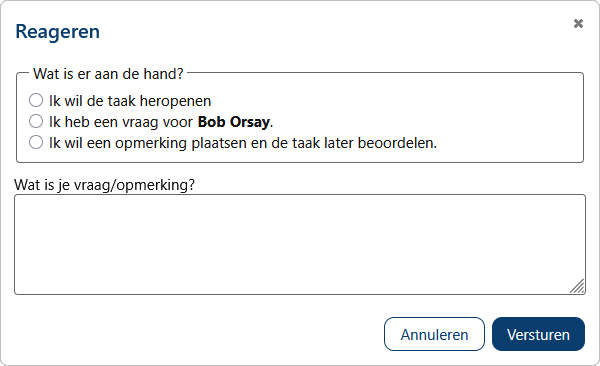Click the word 'heropenen' in the first option
Image resolution: width=600 pixels, height=366 pixels.
coord(175,101)
